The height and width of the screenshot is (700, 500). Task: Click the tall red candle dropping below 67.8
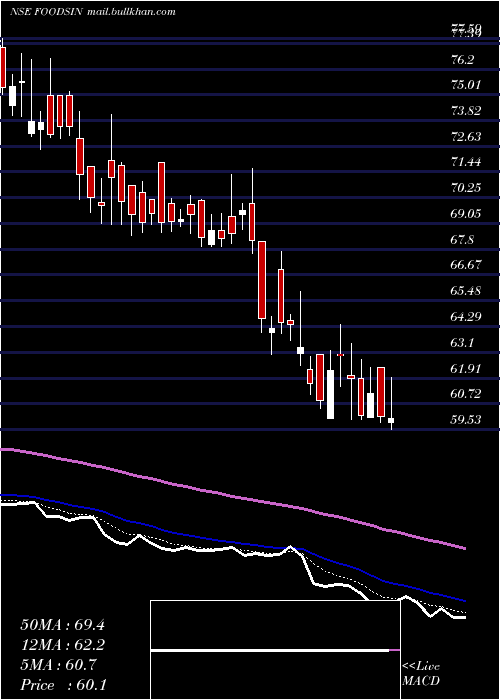coord(262,280)
